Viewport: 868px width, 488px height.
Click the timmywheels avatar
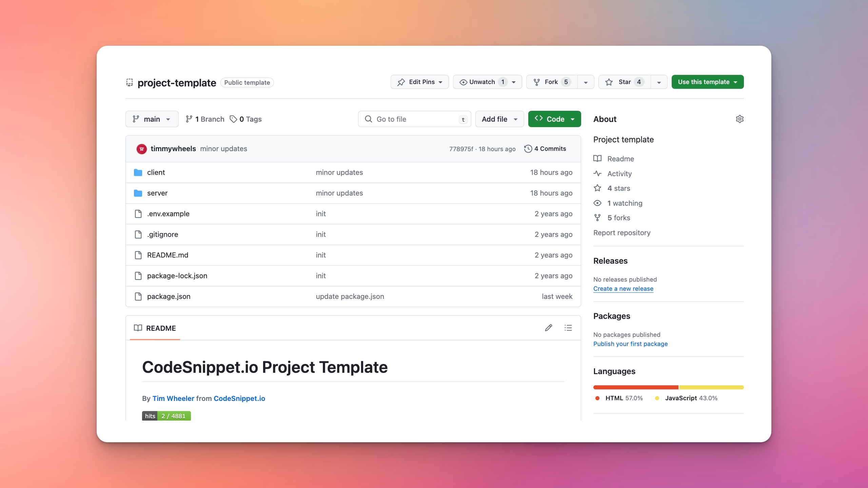141,148
